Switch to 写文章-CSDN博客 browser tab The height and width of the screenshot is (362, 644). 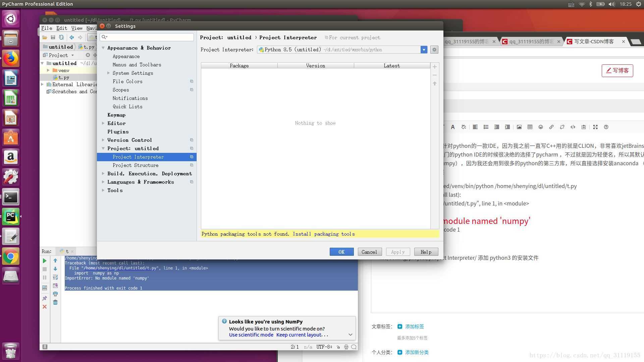pos(593,42)
